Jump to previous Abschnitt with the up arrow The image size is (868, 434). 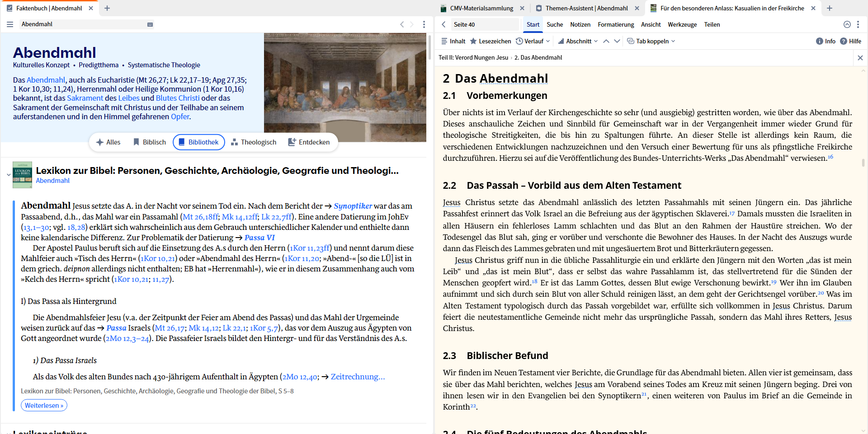pyautogui.click(x=606, y=41)
